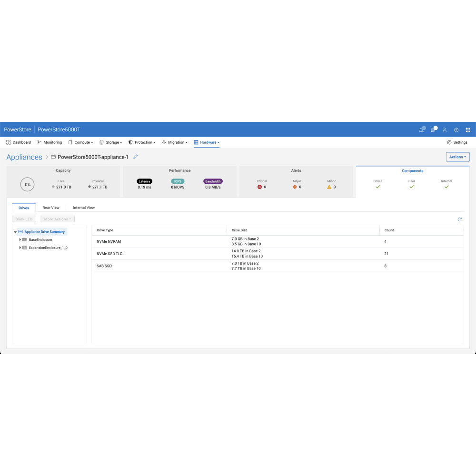Click the Performance card heading
The height and width of the screenshot is (476, 476).
pyautogui.click(x=180, y=170)
